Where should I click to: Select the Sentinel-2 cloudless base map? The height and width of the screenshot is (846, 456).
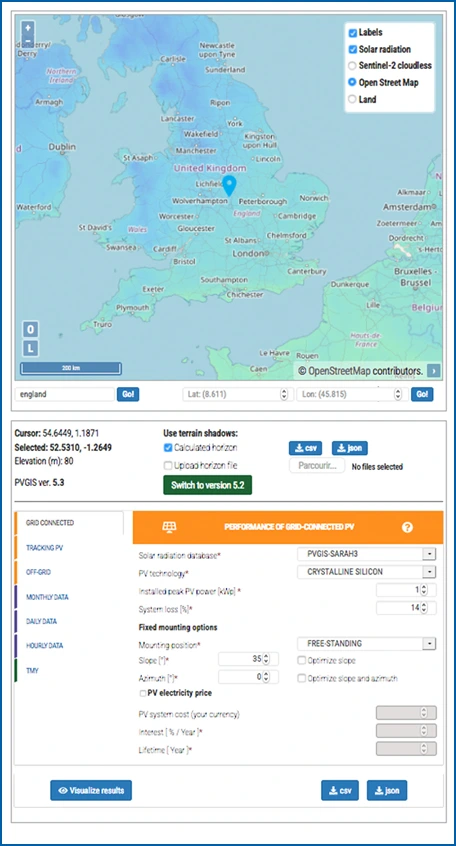click(x=352, y=66)
